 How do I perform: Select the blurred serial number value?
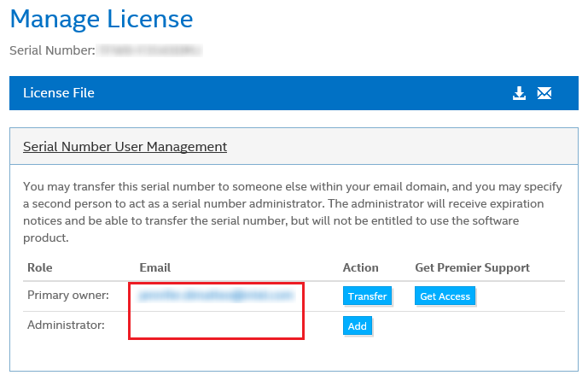click(x=149, y=50)
